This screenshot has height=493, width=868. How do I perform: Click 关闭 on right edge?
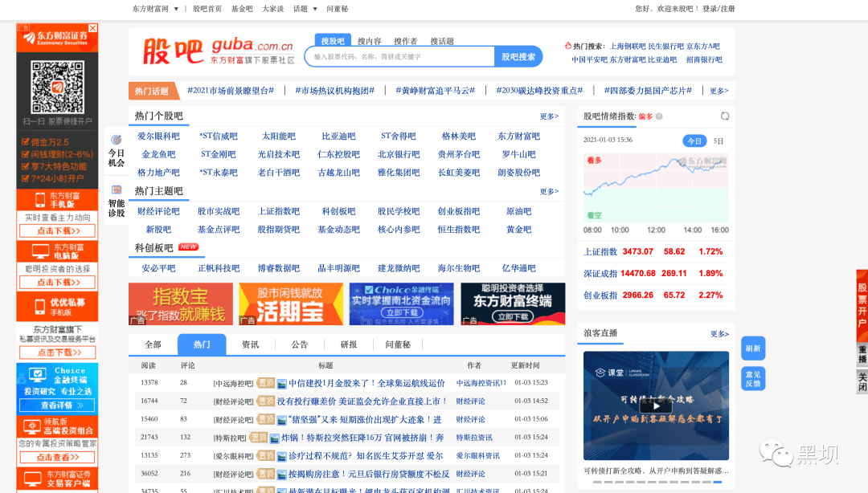(862, 381)
